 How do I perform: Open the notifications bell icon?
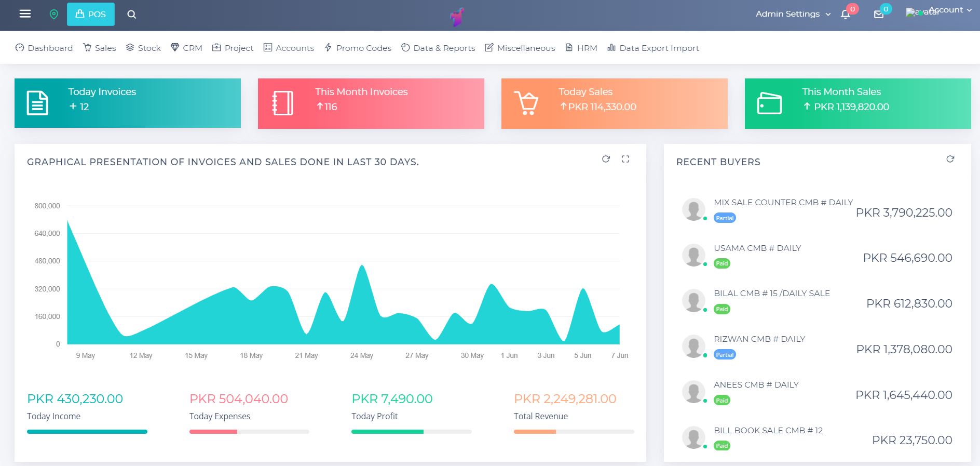point(846,14)
